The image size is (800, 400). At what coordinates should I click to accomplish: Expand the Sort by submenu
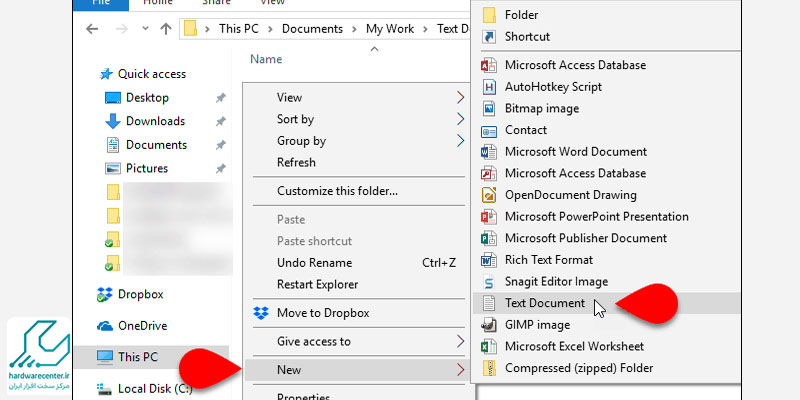pos(460,120)
